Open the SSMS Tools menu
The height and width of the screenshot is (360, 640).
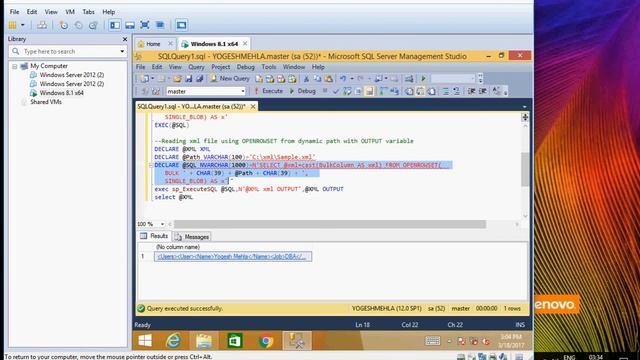(x=269, y=67)
